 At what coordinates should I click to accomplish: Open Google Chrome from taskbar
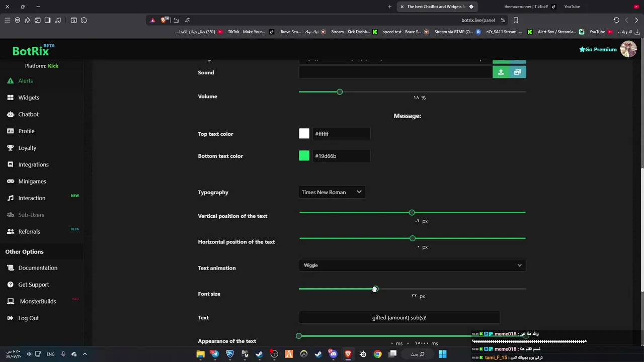point(377,354)
